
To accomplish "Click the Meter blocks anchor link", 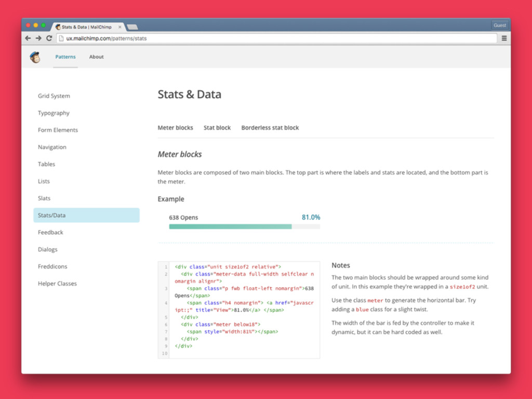I will pyautogui.click(x=175, y=128).
